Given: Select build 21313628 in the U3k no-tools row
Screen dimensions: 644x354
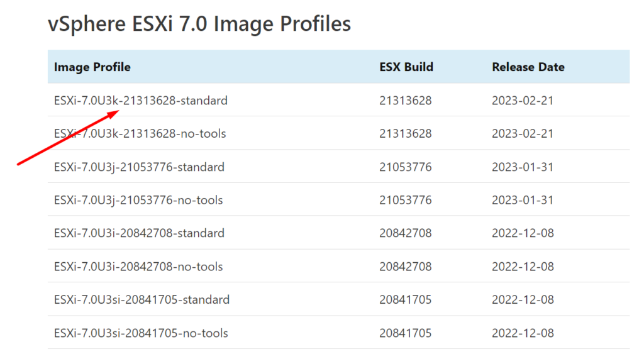Looking at the screenshot, I should click(x=406, y=133).
